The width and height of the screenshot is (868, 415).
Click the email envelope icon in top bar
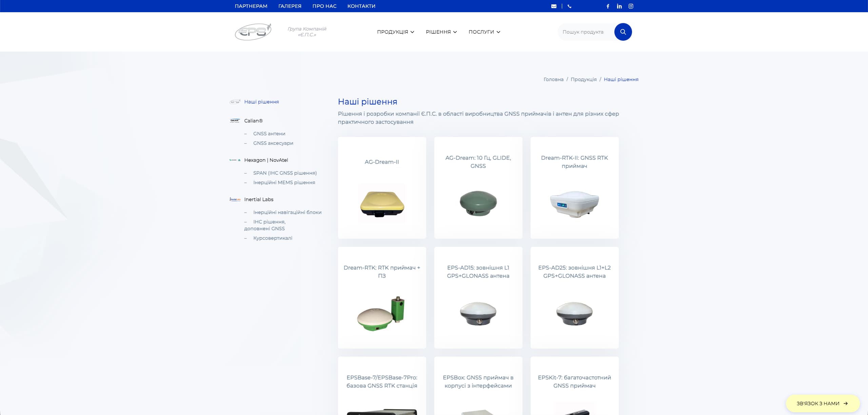(x=554, y=6)
